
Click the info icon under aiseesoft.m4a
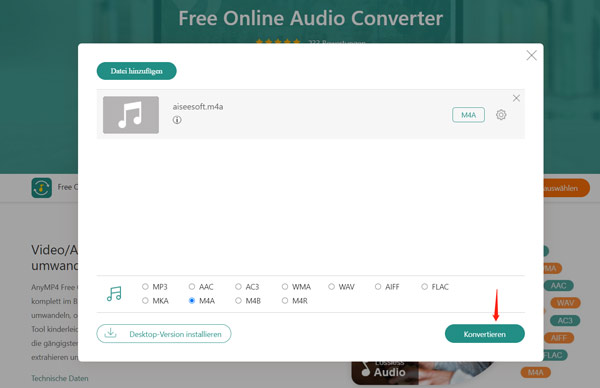177,120
